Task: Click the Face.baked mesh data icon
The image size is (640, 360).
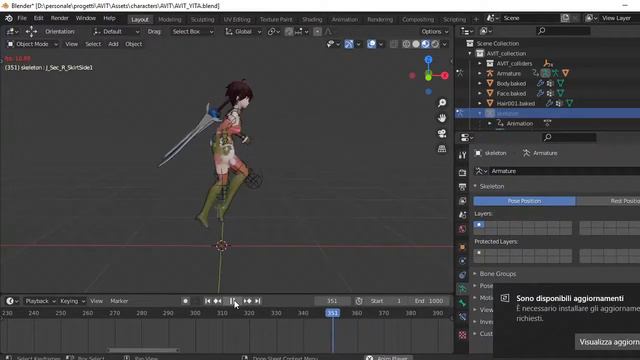Action: tap(560, 93)
